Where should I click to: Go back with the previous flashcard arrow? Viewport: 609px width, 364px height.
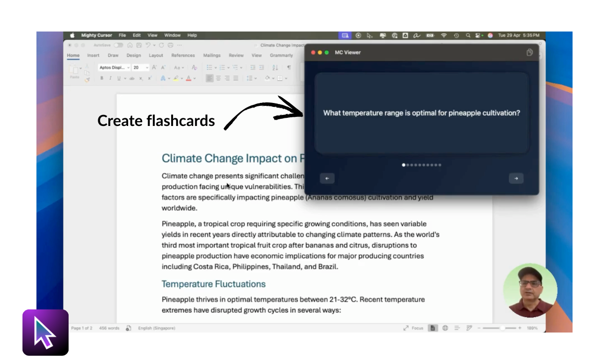coord(327,179)
